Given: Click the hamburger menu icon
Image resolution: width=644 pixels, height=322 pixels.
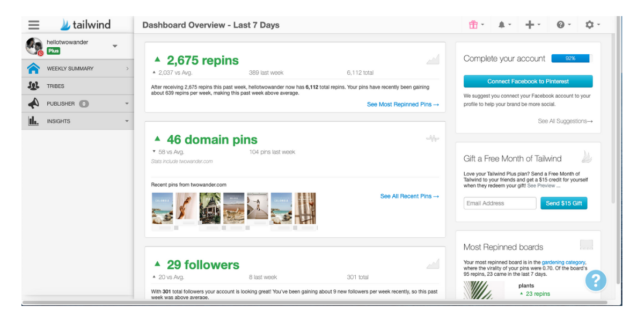Looking at the screenshot, I should click(34, 25).
